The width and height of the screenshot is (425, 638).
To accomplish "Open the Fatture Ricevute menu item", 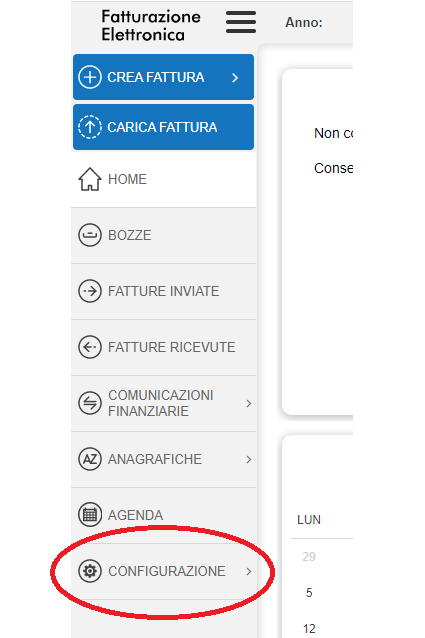I will pyautogui.click(x=163, y=347).
